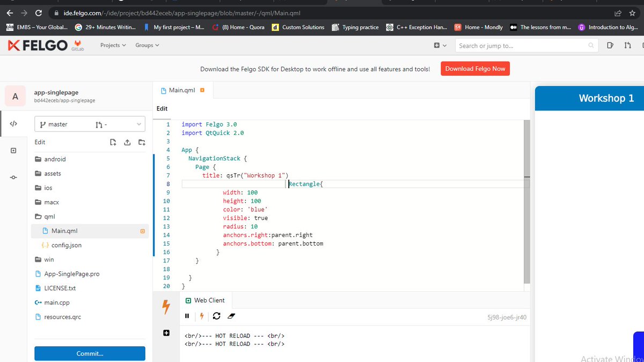
Task: Open the Projects dropdown menu
Action: pos(113,45)
